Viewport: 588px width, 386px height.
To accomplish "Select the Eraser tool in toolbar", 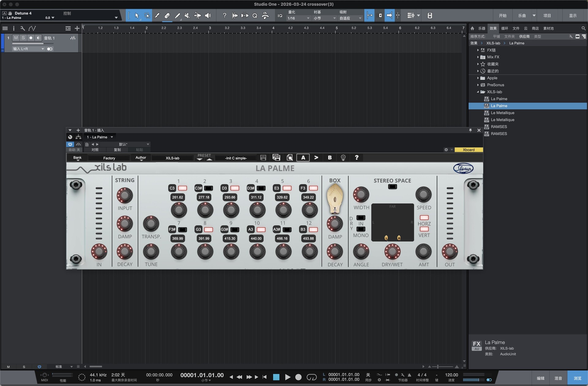I will tap(167, 16).
